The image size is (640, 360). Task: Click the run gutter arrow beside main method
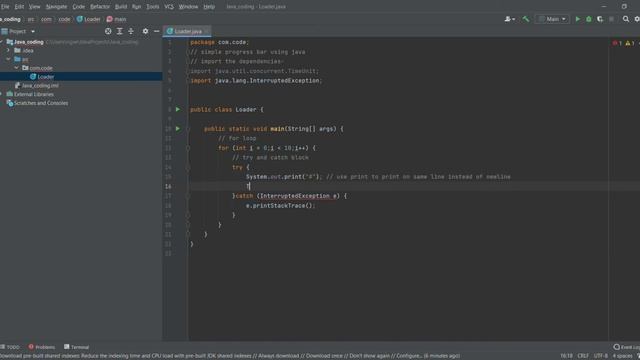(178, 129)
